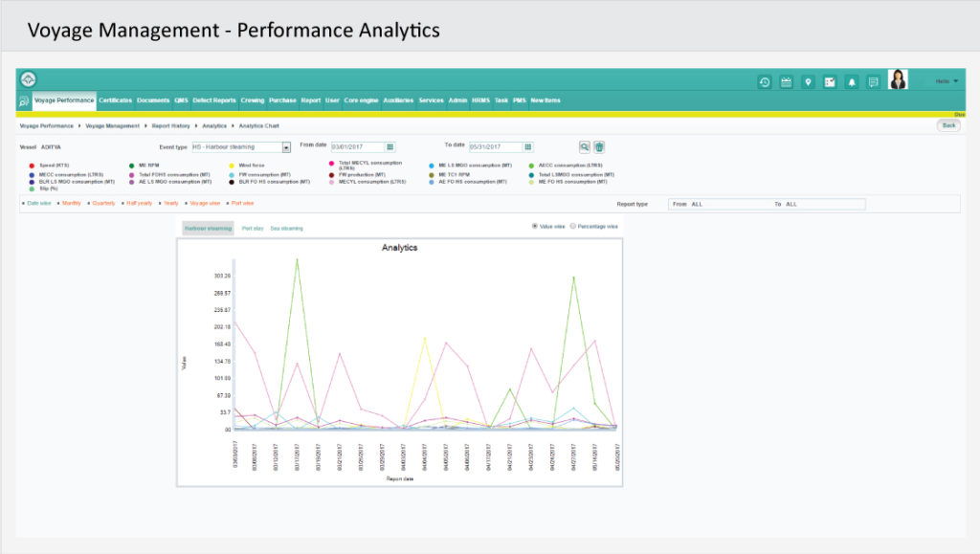This screenshot has height=554, width=980.
Task: Select the Percentage wise radio button
Action: coord(571,226)
